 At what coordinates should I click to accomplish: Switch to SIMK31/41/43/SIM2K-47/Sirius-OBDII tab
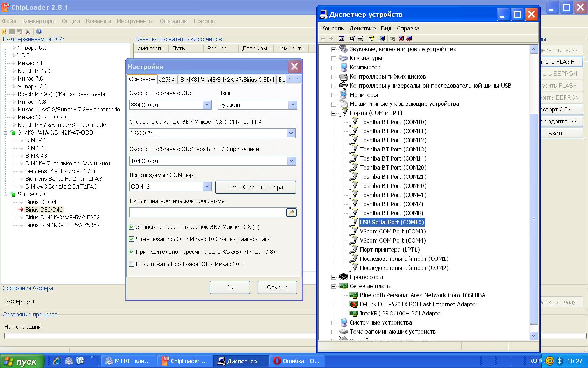click(227, 80)
